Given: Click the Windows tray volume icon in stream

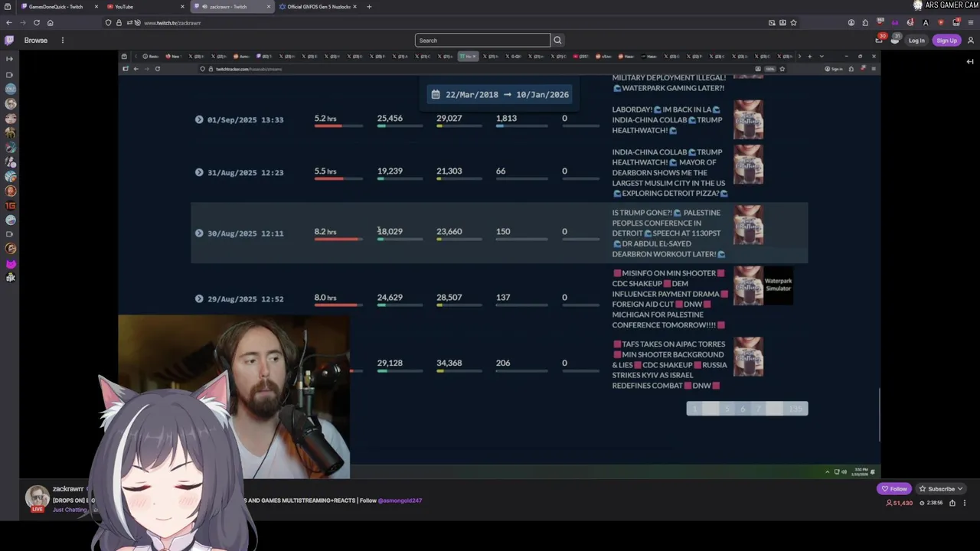Looking at the screenshot, I should (844, 472).
